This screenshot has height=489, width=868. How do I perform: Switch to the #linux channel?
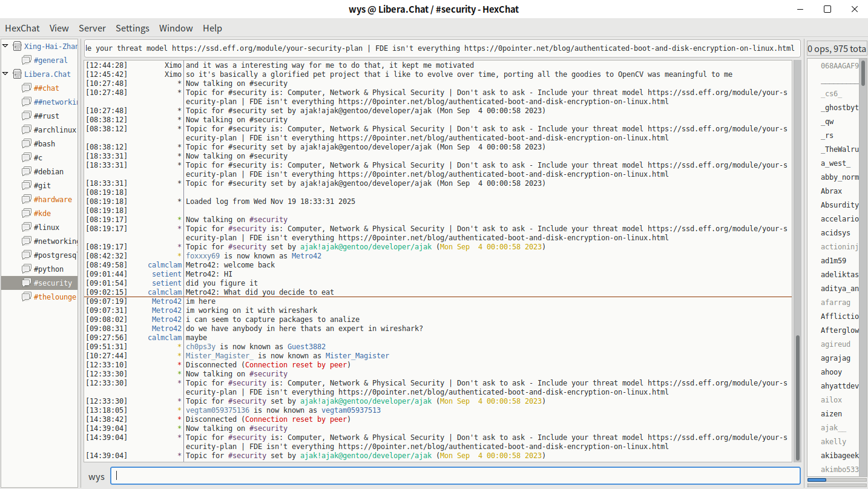[47, 228]
